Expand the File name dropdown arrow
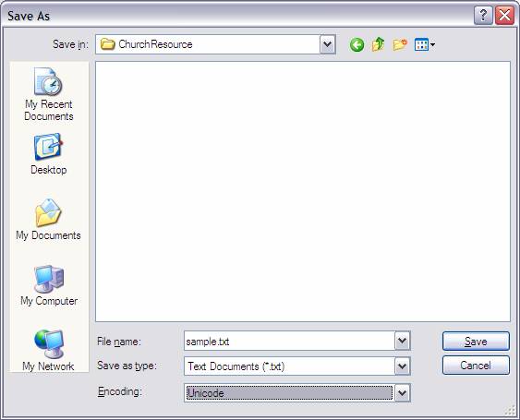 pyautogui.click(x=403, y=341)
